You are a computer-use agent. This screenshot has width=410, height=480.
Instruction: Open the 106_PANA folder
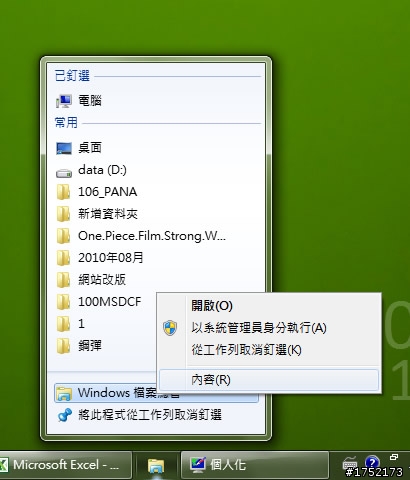click(157, 192)
